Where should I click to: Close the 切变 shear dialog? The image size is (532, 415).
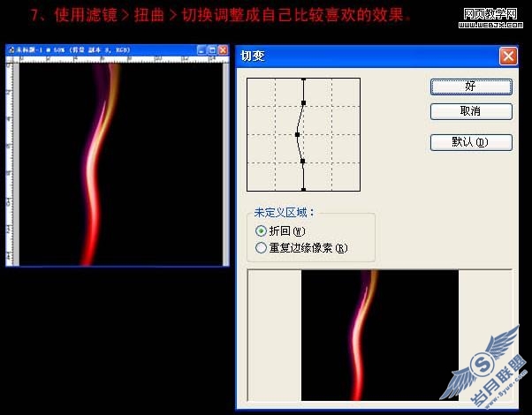[508, 56]
